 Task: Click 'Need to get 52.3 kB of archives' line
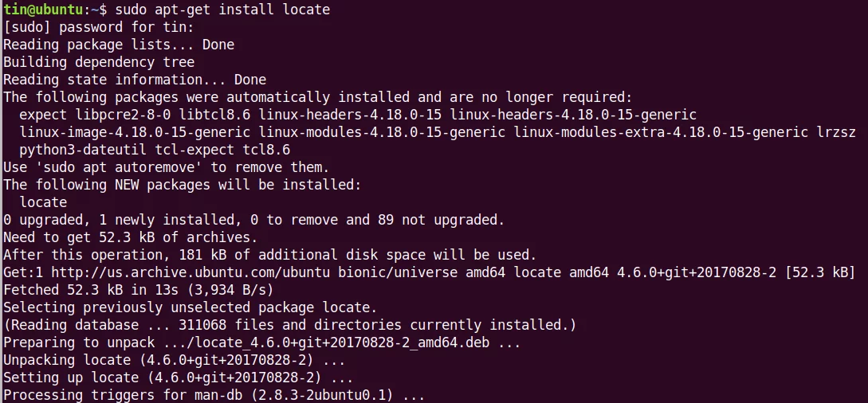point(130,237)
